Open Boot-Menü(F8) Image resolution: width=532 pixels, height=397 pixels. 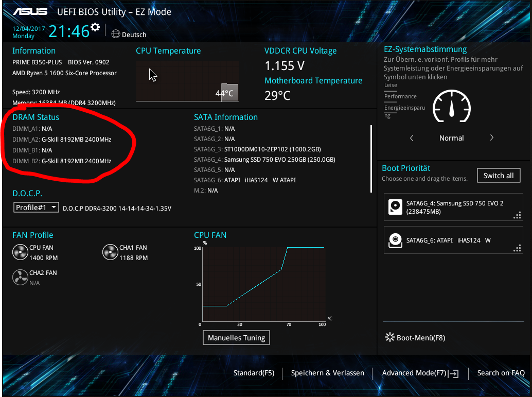(x=421, y=338)
